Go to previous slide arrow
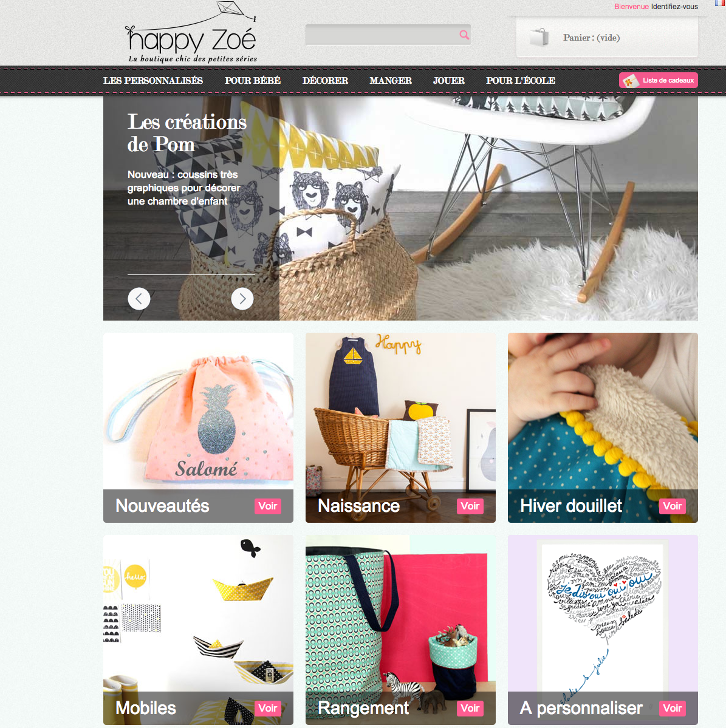Viewport: 726px width, 728px height. 139,299
